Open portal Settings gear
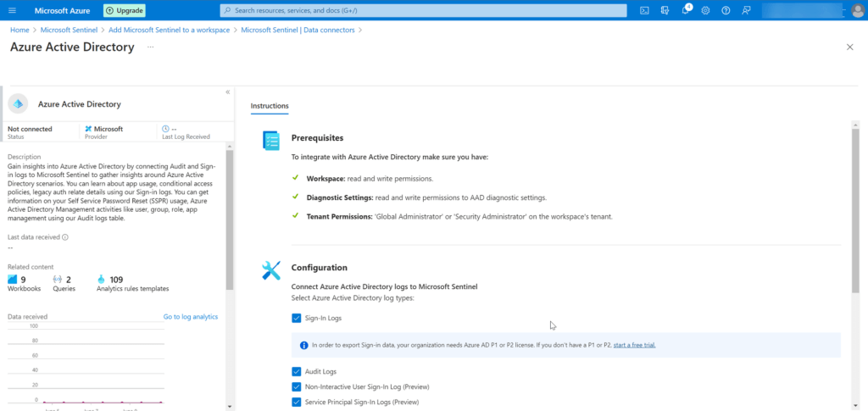This screenshot has height=411, width=868. pyautogui.click(x=705, y=10)
